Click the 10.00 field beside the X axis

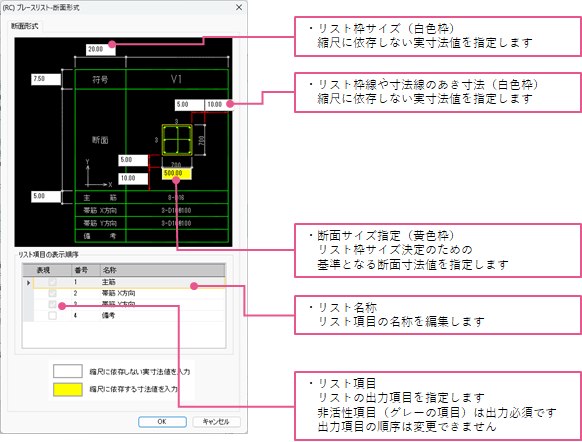[133, 179]
